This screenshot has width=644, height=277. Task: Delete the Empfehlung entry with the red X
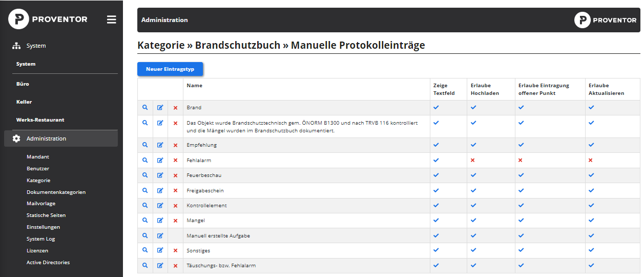pyautogui.click(x=175, y=145)
